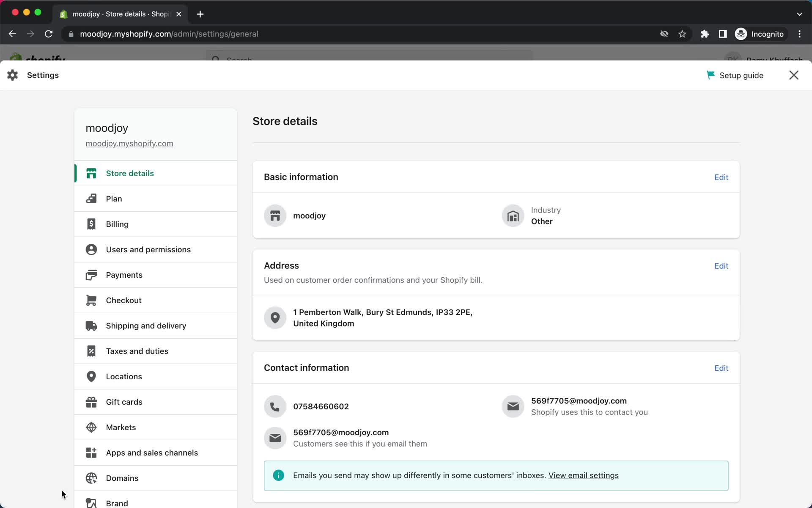Click the phone number 07584660602
Viewport: 812px width, 508px height.
click(321, 406)
